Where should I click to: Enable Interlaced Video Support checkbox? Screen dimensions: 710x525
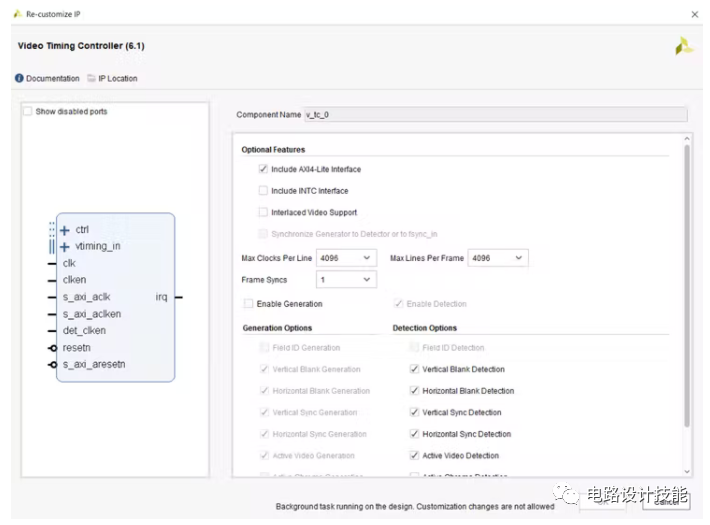263,212
